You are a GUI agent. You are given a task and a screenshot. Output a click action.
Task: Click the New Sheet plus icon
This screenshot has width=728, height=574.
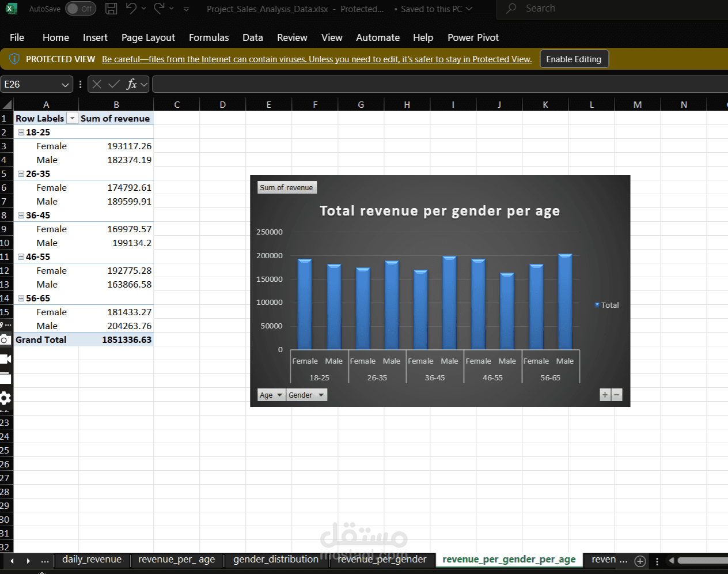(640, 561)
